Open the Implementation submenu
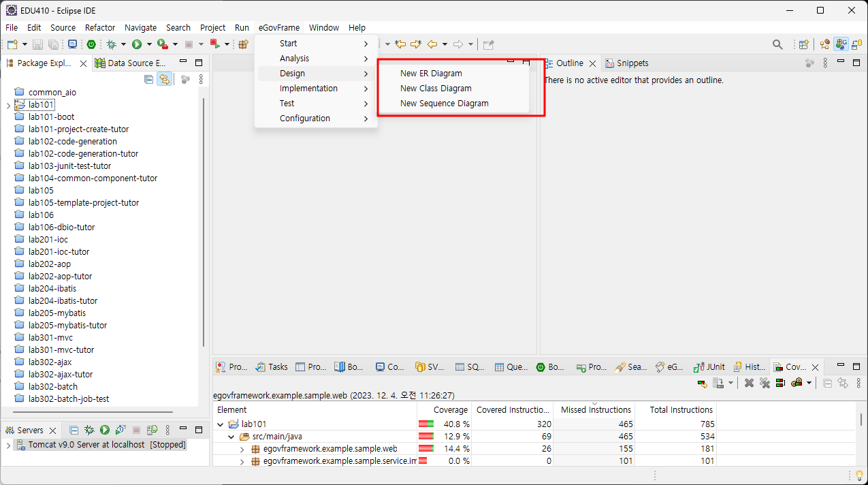 (316, 89)
